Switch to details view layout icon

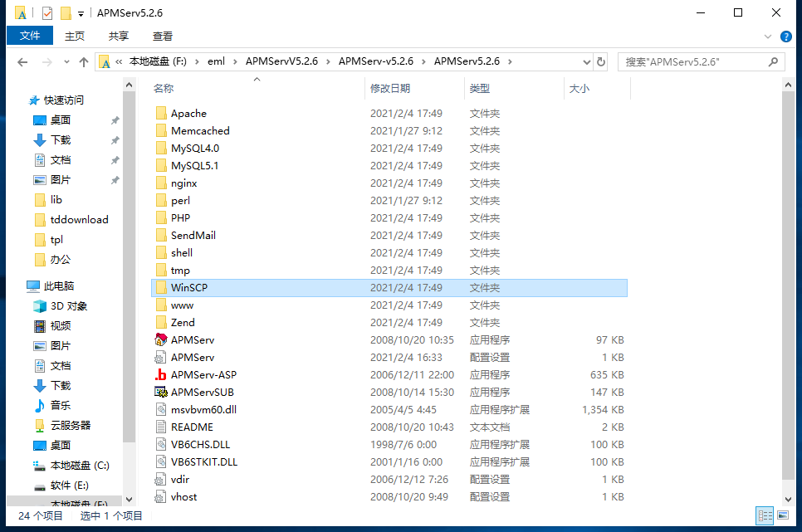click(765, 515)
